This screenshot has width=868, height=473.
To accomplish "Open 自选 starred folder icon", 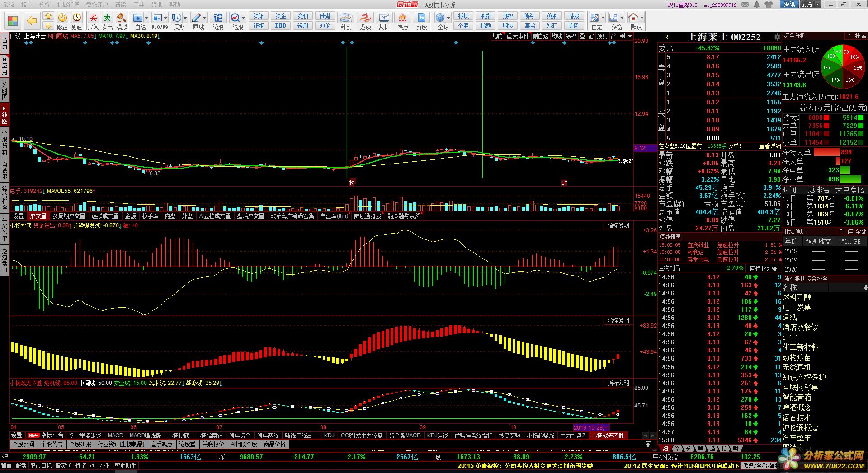I will click(x=138, y=18).
